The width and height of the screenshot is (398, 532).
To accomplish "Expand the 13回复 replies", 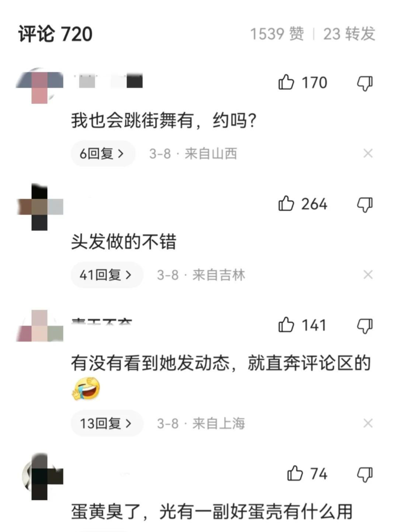I will (x=107, y=423).
